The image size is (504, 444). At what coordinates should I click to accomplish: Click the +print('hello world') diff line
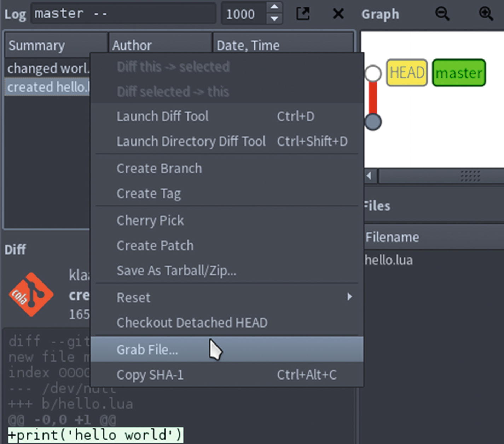click(x=95, y=435)
